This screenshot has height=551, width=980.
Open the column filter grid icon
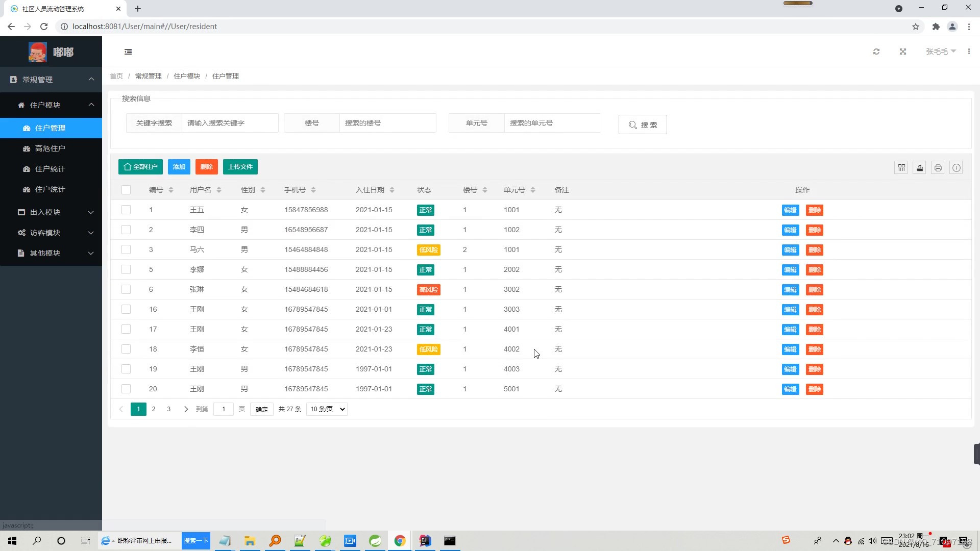click(x=901, y=167)
